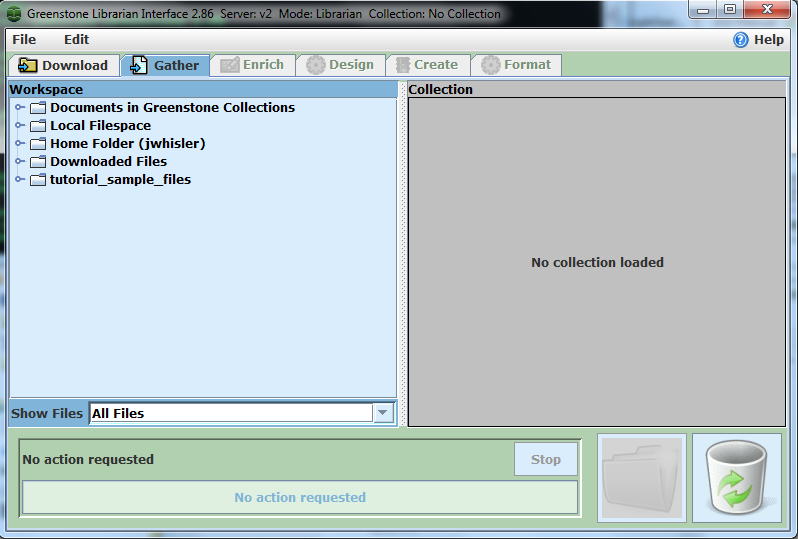Click the Home Folder (jwhisler) folder icon
Image resolution: width=798 pixels, height=539 pixels.
tap(38, 144)
